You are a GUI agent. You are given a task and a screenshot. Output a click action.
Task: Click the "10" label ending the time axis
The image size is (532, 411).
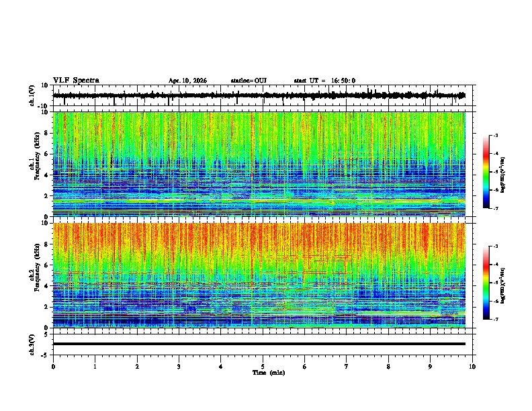[472, 367]
